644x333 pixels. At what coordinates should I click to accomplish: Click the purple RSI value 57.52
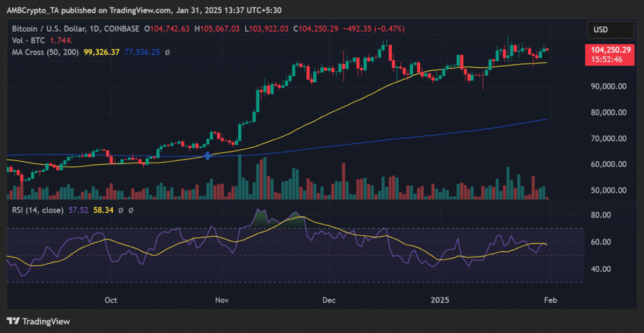[x=77, y=209]
